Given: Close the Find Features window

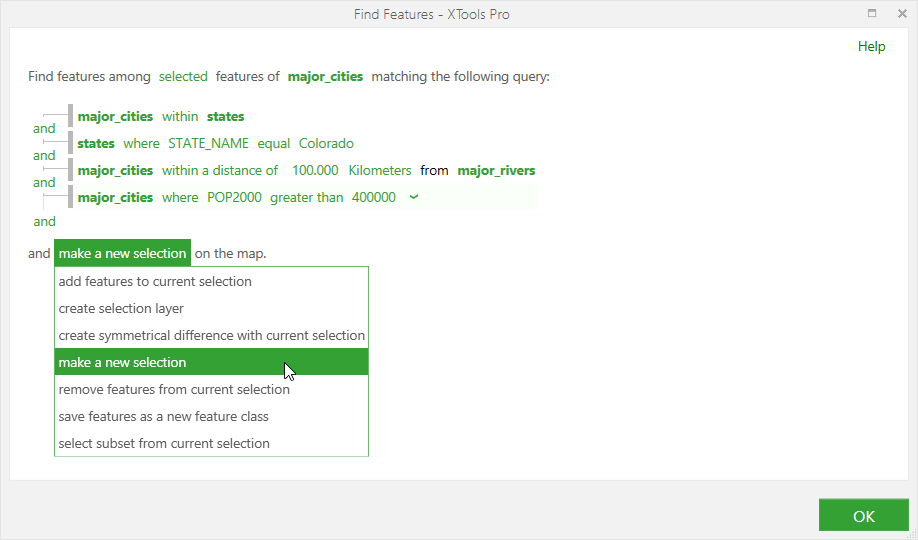Looking at the screenshot, I should tap(902, 13).
